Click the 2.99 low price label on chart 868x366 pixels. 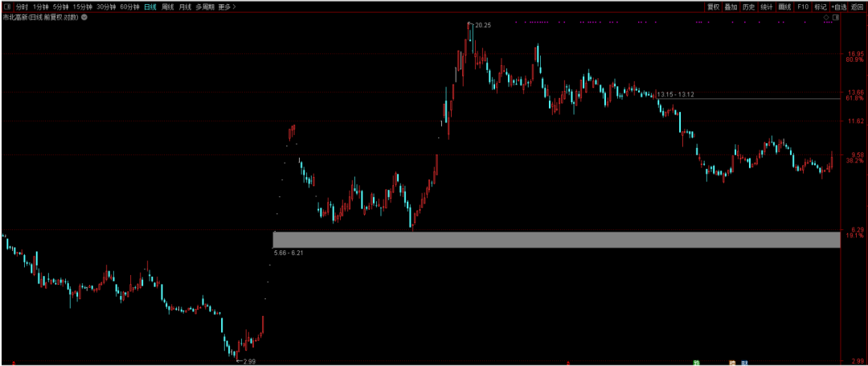pyautogui.click(x=248, y=361)
